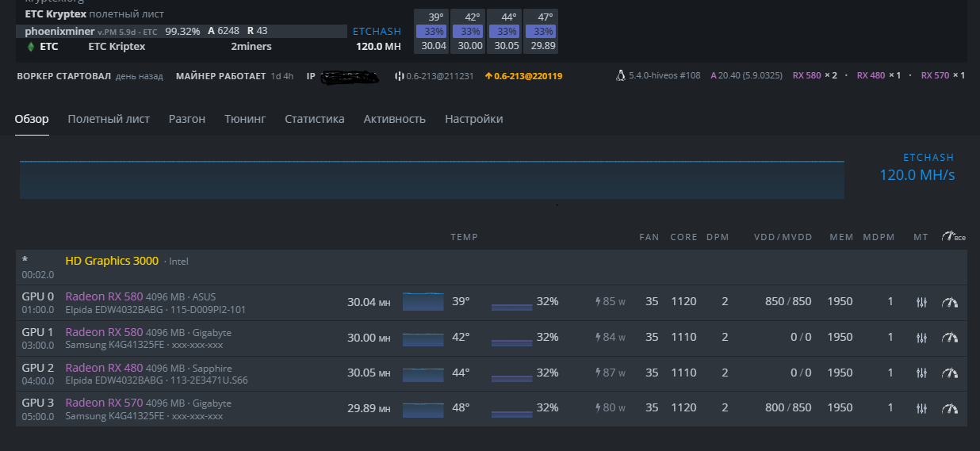Open the Статистика tab
Viewport: 980px width, 451px height.
[315, 119]
